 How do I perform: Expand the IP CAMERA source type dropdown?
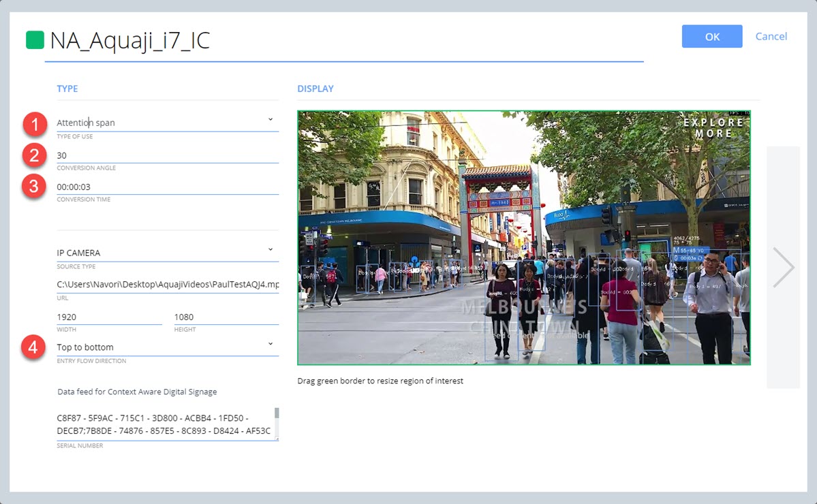coord(167,253)
